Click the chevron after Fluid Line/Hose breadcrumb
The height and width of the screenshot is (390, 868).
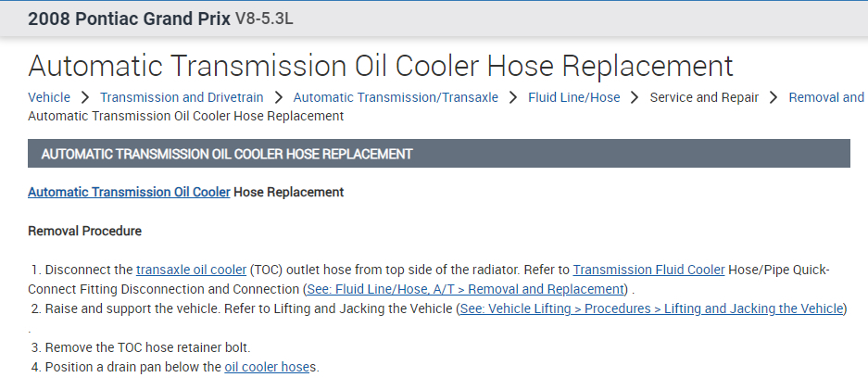pos(635,97)
